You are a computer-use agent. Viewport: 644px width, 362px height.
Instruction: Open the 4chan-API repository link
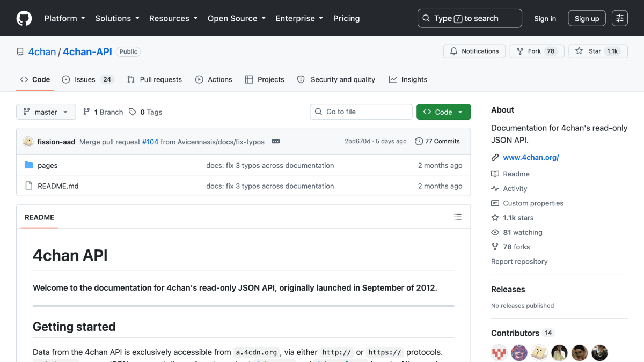[87, 52]
